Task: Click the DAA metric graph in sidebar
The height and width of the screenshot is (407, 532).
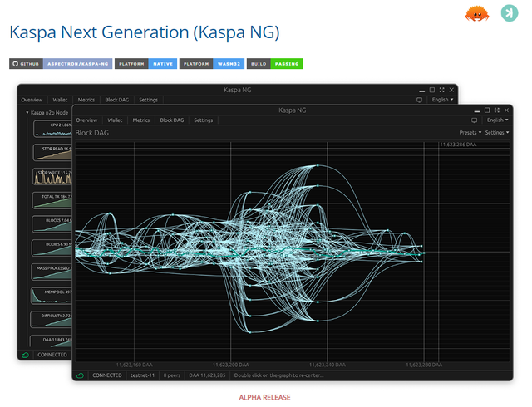Action: pyautogui.click(x=51, y=341)
